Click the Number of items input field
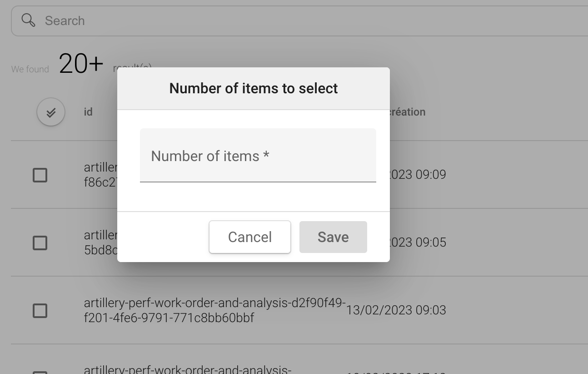Viewport: 588px width, 374px height. click(258, 156)
